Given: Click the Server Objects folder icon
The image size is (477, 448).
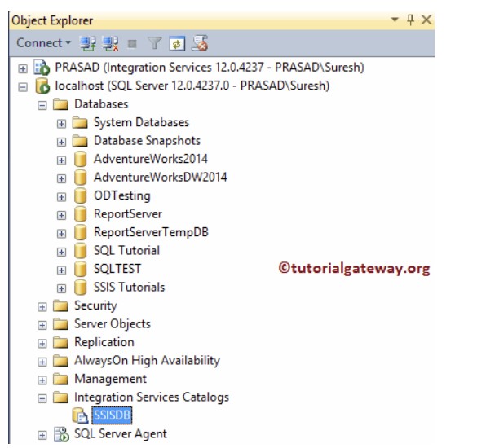Looking at the screenshot, I should coord(60,323).
